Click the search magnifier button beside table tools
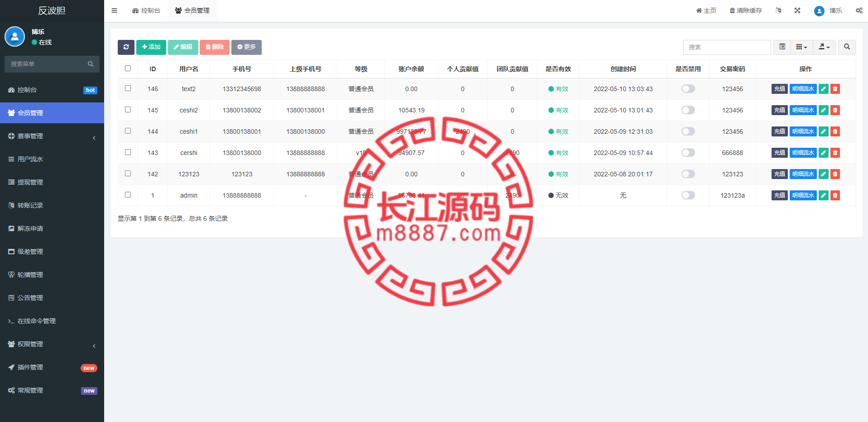Viewport: 868px width, 422px height. (x=847, y=47)
